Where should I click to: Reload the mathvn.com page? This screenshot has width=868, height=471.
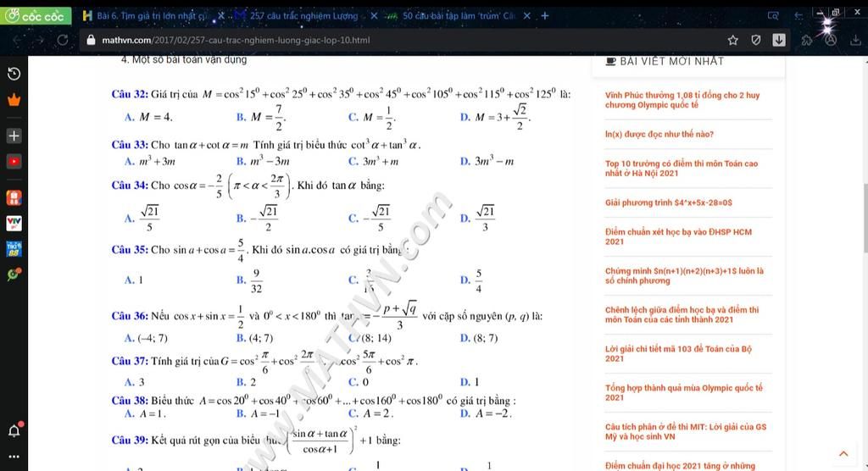(63, 40)
